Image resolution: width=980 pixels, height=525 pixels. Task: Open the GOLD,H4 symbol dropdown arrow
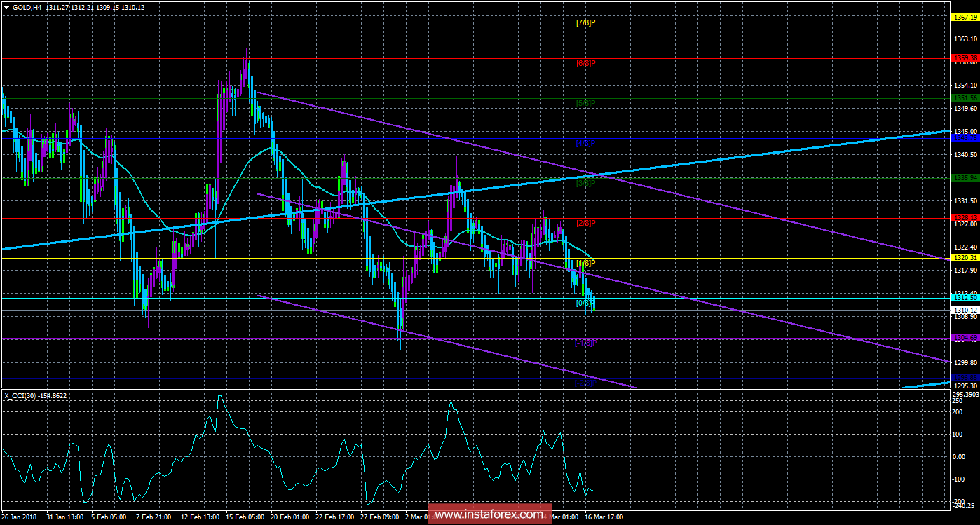(x=7, y=7)
